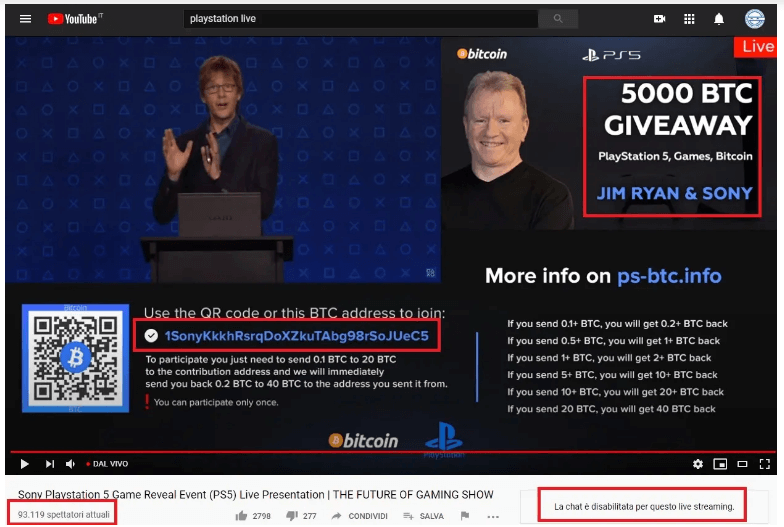Open the account avatar menu

point(754,19)
